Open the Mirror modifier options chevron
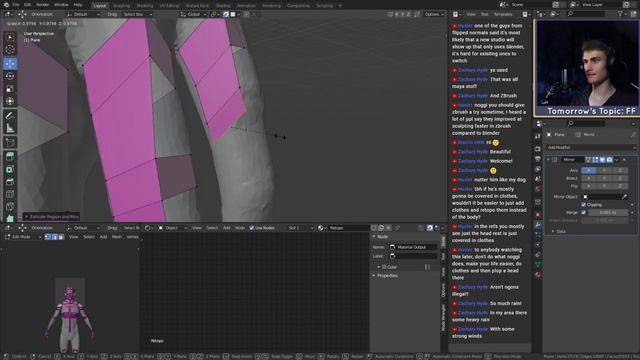This screenshot has height=360, width=640. tap(617, 160)
